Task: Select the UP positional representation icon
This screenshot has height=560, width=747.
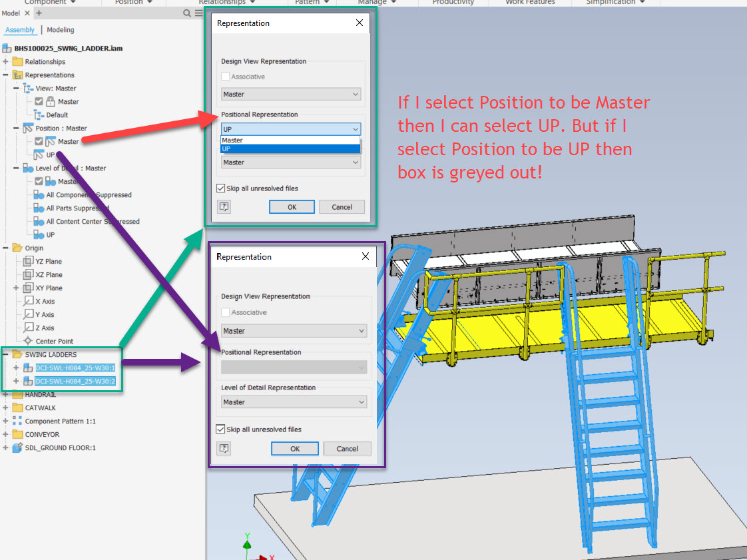Action: click(x=38, y=154)
